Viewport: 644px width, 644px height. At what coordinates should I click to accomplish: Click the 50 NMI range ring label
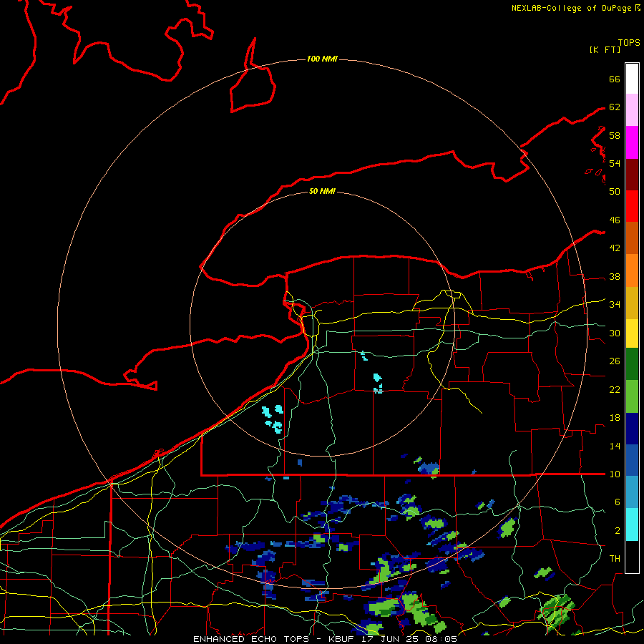point(322,191)
